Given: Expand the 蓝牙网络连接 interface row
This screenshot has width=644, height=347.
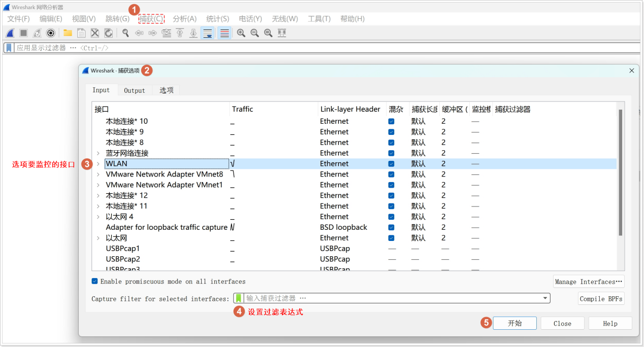Looking at the screenshot, I should coord(98,153).
